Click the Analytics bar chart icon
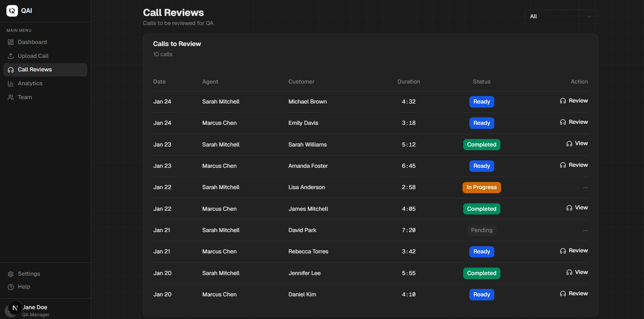This screenshot has width=644, height=319. coord(11,84)
